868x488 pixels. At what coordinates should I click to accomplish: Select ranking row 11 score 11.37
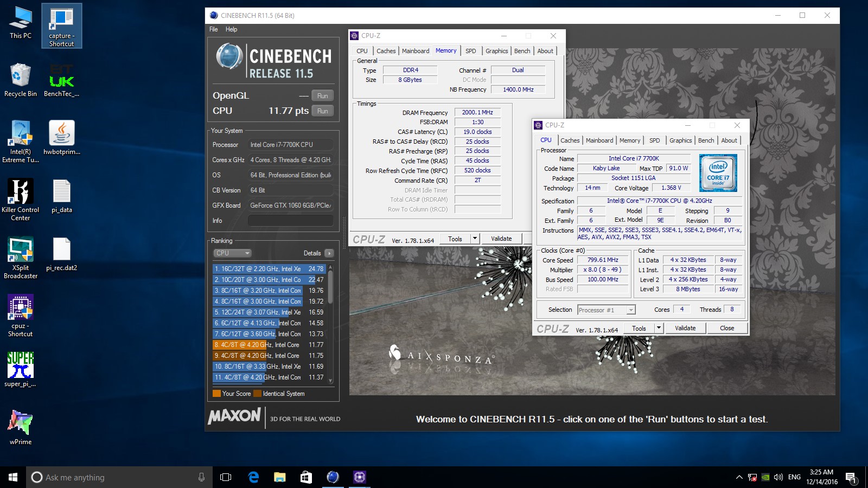point(270,377)
